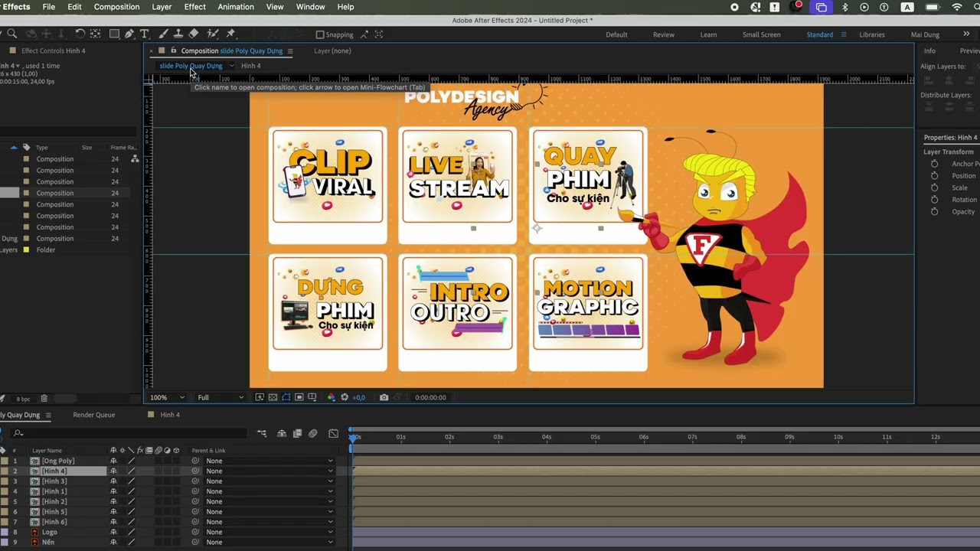The height and width of the screenshot is (551, 980).
Task: Select the Puppet Pin tool
Action: (230, 34)
